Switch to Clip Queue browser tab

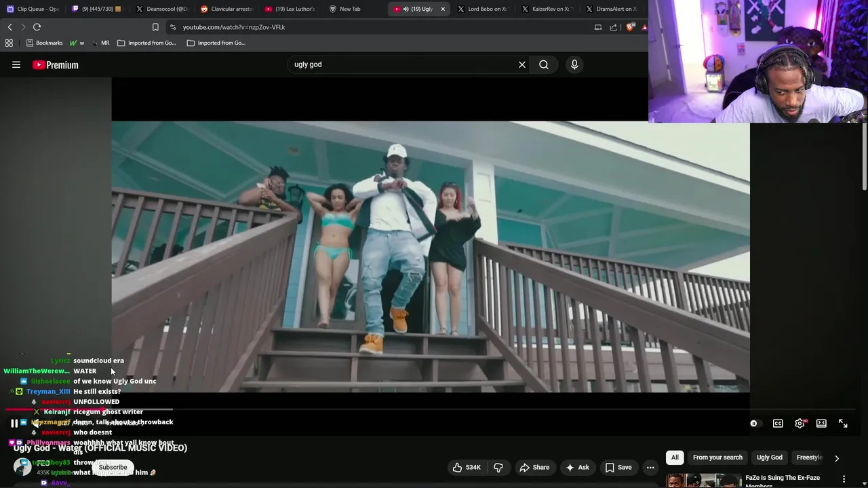pyautogui.click(x=34, y=9)
